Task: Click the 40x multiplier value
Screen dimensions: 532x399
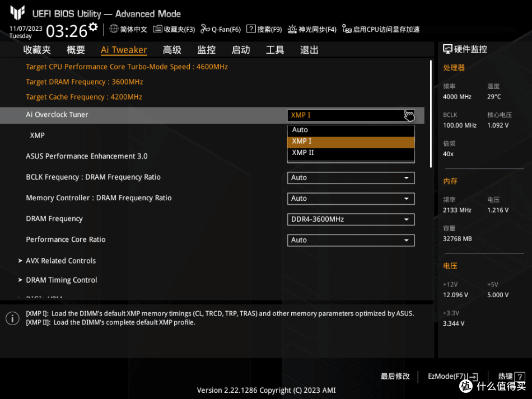Action: 448,154
